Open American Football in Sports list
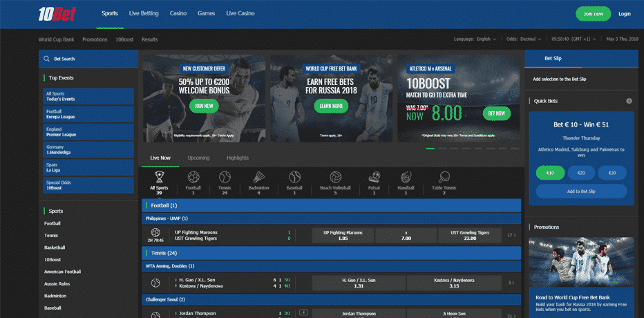This screenshot has width=644, height=318. click(x=62, y=272)
